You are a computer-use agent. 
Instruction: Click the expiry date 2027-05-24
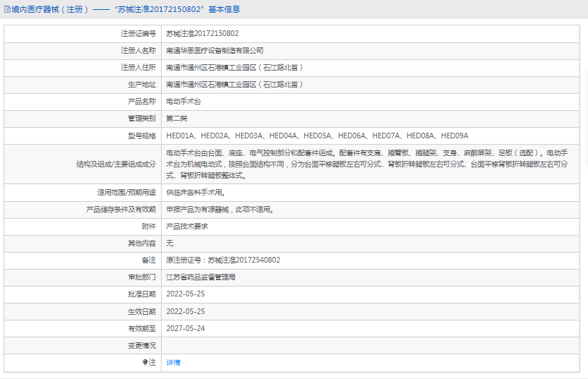[186, 328]
